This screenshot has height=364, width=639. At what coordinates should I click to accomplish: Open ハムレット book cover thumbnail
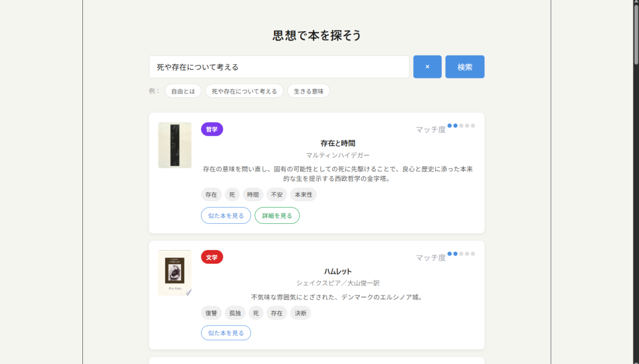point(175,273)
